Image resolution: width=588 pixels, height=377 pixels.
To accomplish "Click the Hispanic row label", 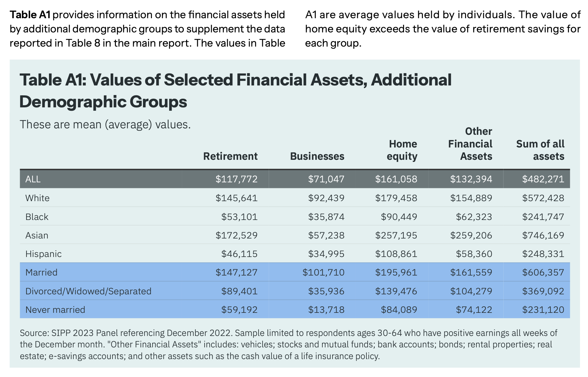I will pos(43,254).
